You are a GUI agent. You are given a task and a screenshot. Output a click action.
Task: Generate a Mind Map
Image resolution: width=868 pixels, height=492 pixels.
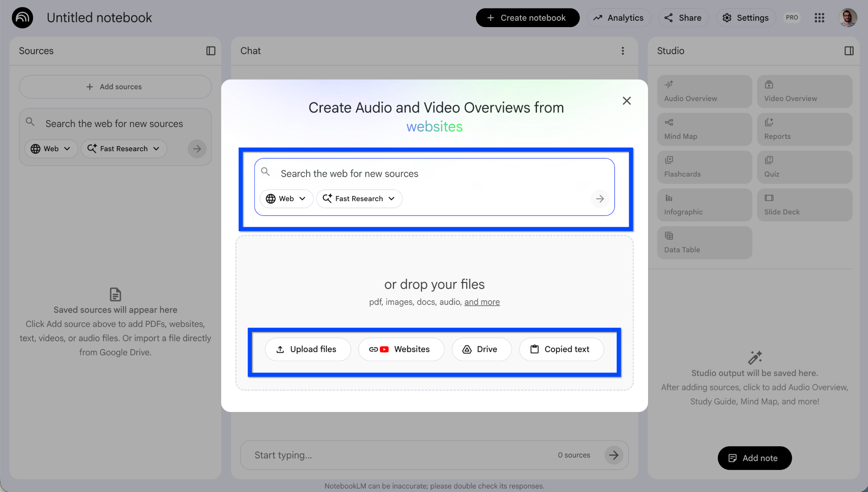click(x=704, y=129)
